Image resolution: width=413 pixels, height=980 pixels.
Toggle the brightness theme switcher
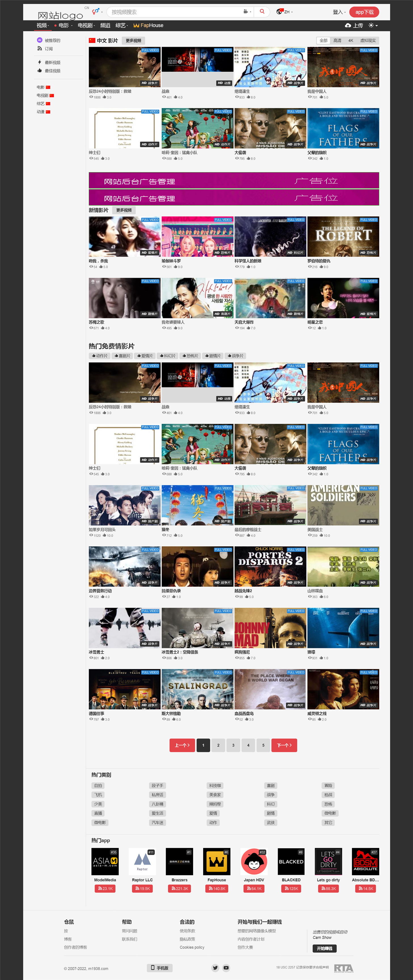(x=373, y=26)
